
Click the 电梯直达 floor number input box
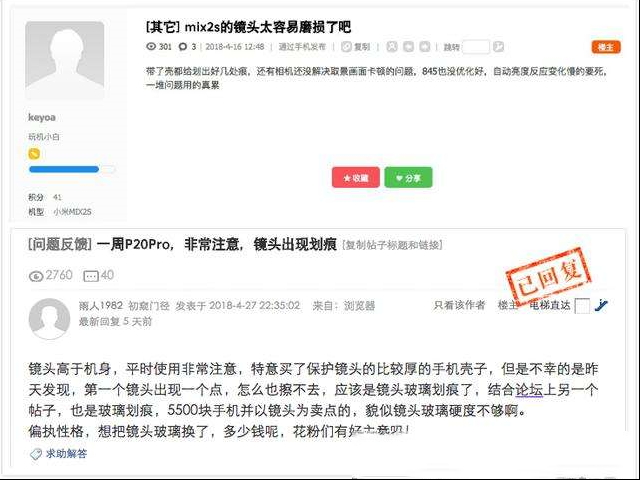click(582, 306)
